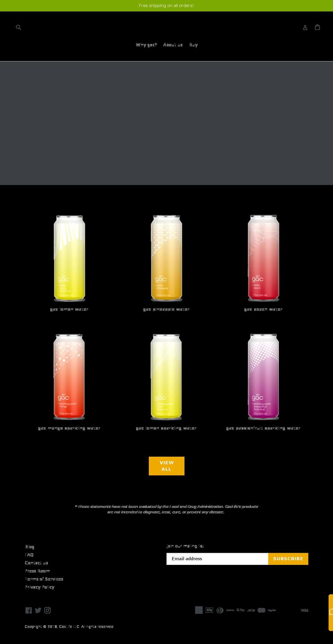Open the gac mango sparkling water can image
This screenshot has width=333, height=644.
point(69,377)
